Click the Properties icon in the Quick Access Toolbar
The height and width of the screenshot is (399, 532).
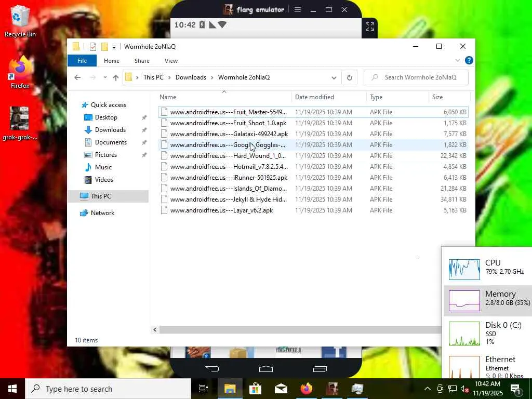coord(92,47)
